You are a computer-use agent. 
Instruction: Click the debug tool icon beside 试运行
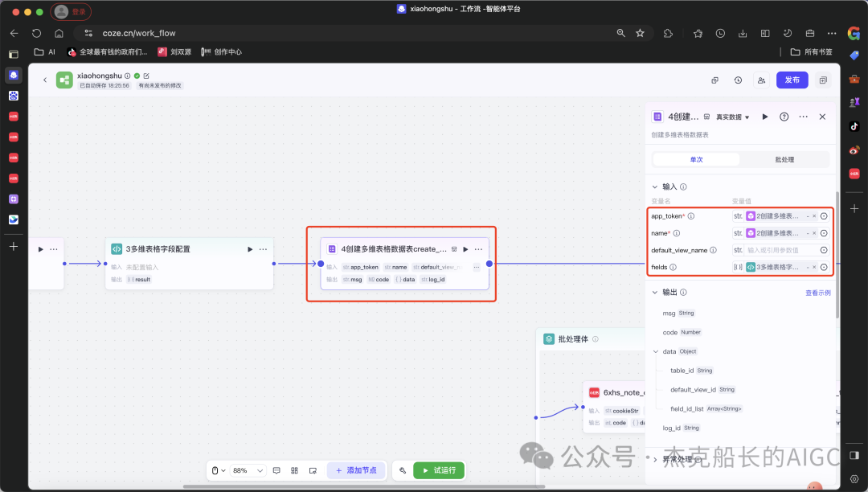pos(403,470)
